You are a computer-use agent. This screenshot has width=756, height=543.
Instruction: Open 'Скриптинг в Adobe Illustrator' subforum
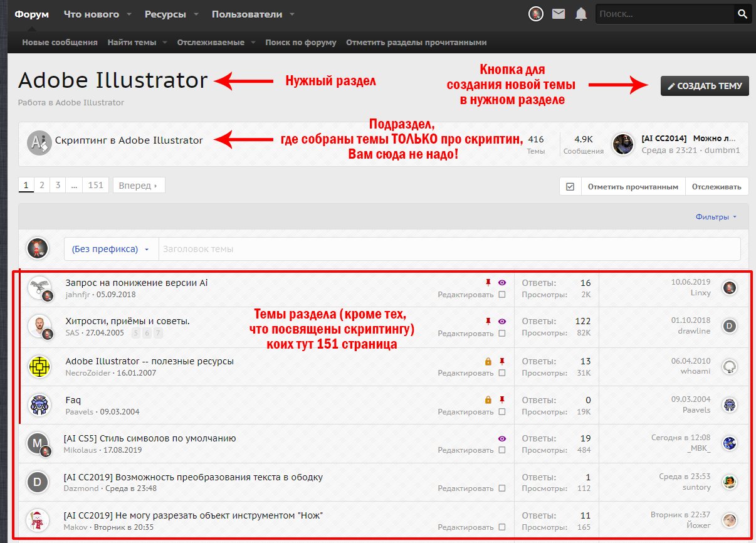129,140
